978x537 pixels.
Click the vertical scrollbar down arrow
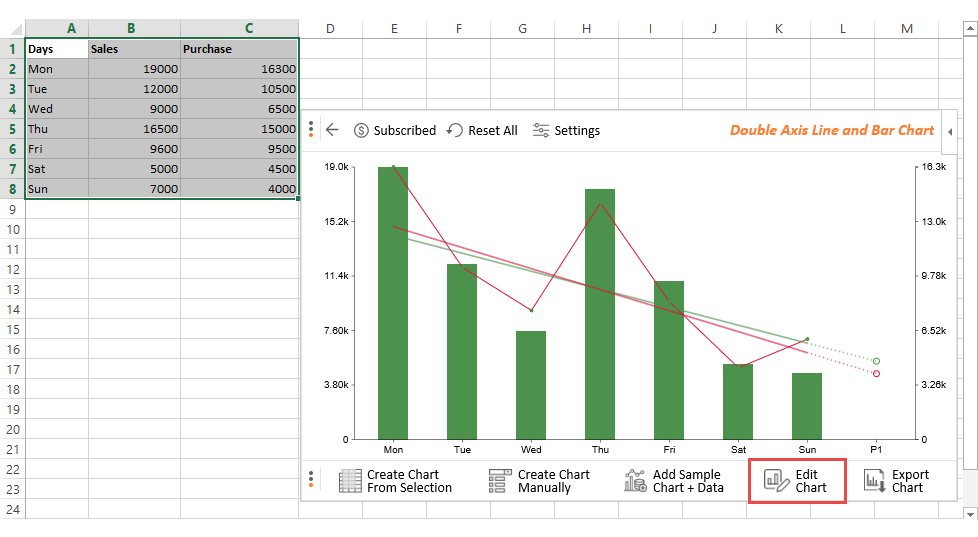(x=970, y=513)
